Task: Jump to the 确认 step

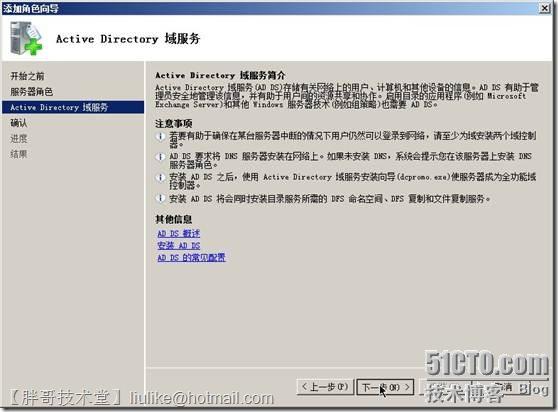Action: click(x=19, y=123)
